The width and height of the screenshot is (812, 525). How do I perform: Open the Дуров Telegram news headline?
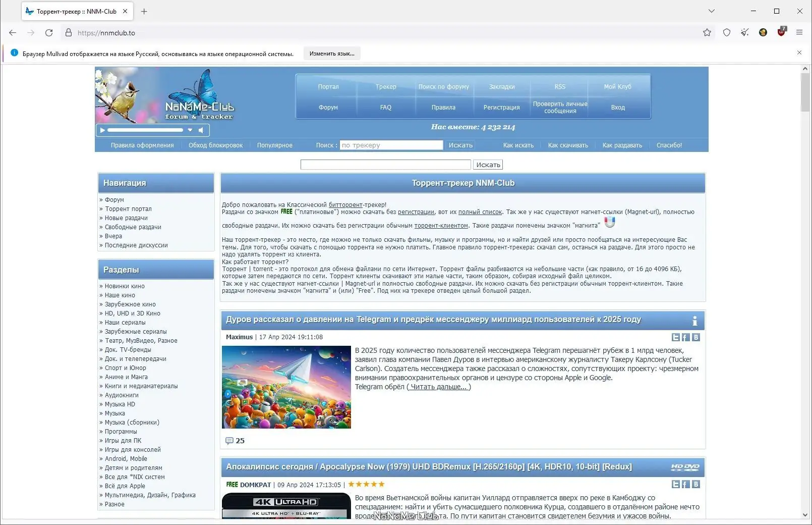433,320
